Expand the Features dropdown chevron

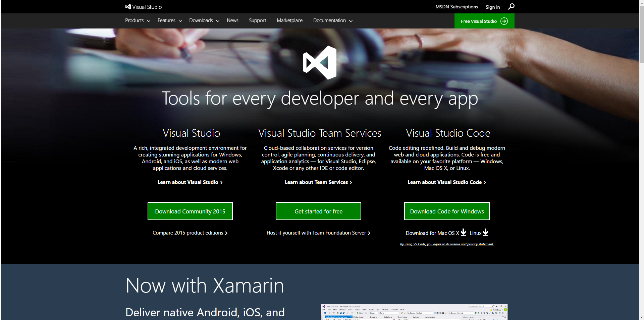pos(180,21)
